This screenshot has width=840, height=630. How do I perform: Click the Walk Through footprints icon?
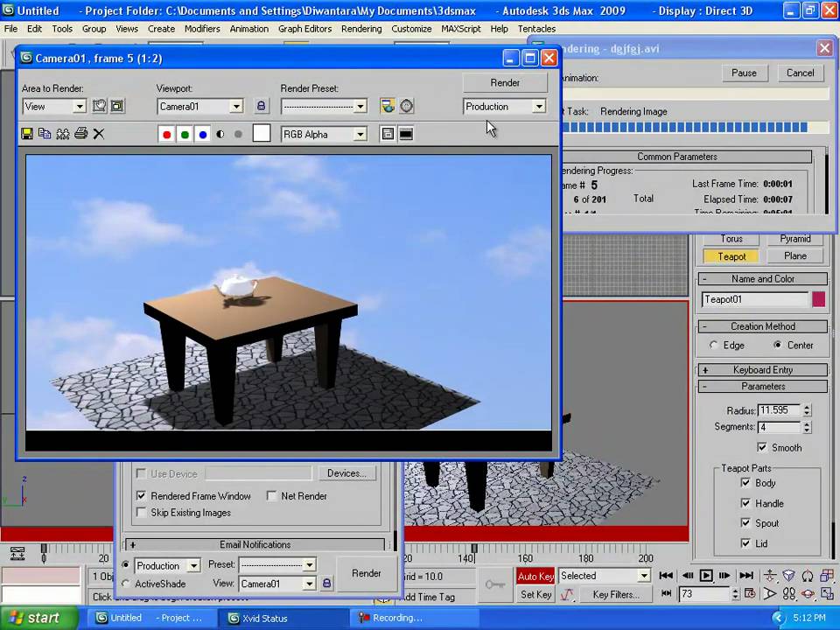click(x=788, y=593)
